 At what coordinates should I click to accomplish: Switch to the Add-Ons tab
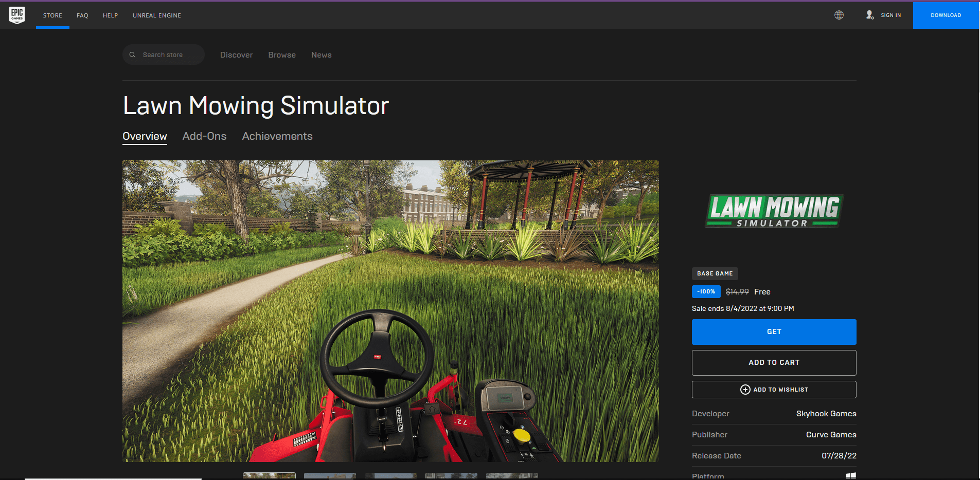click(x=205, y=136)
